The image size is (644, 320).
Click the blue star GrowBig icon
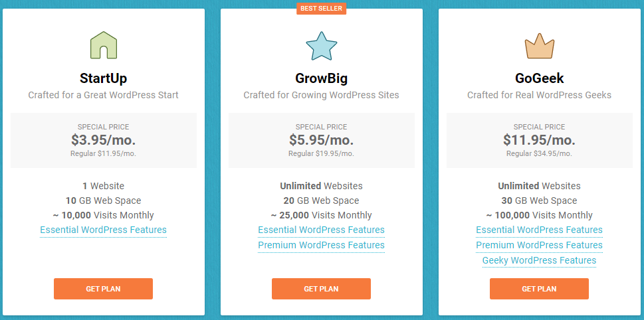pyautogui.click(x=322, y=46)
